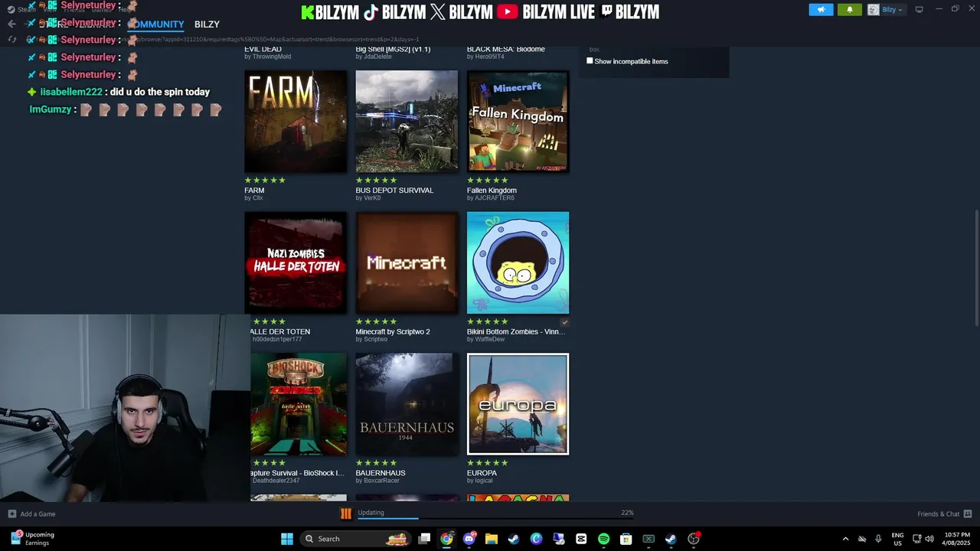
Task: Open the SpongeBob Bikini Bottom thumbnail
Action: (518, 262)
